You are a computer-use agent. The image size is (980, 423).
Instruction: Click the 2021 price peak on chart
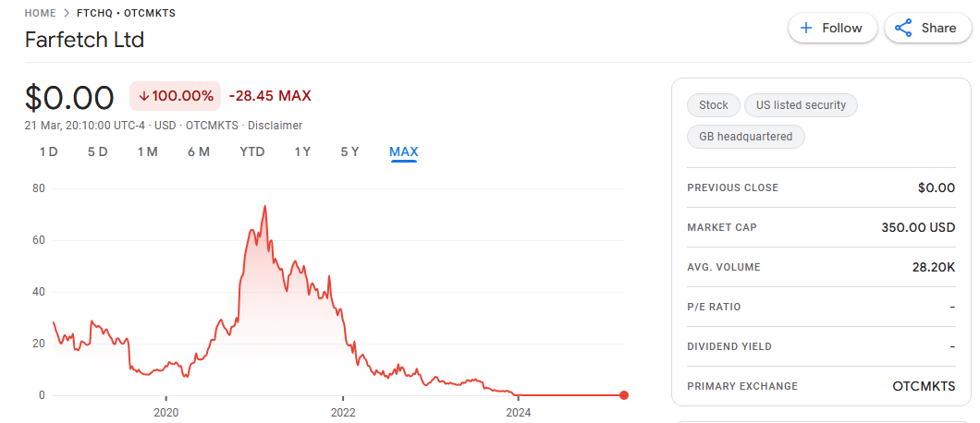pos(265,206)
